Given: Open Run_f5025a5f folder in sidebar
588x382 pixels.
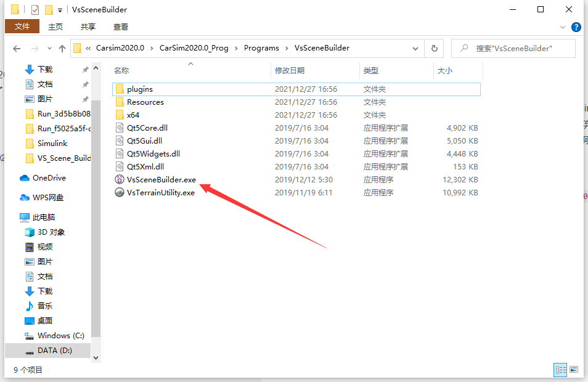Looking at the screenshot, I should [x=58, y=129].
